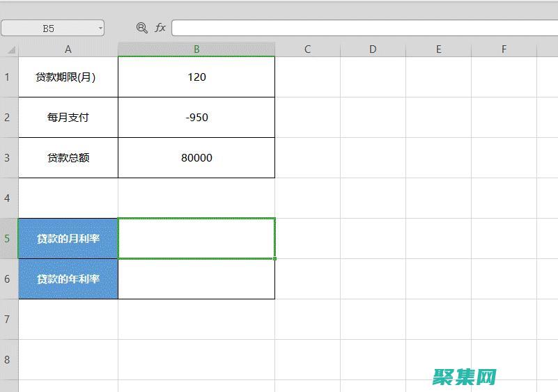Viewport: 558px width, 392px height.
Task: Click into the formula bar input
Action: click(x=362, y=28)
